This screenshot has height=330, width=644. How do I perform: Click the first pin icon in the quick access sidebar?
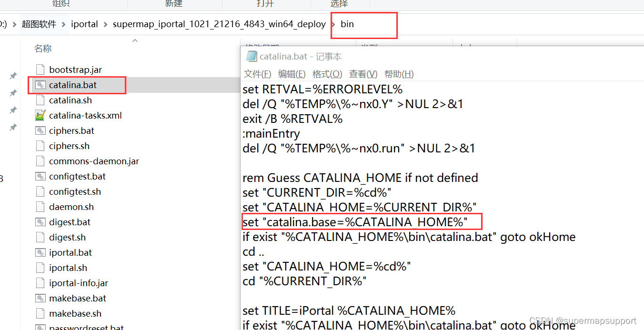(13, 76)
